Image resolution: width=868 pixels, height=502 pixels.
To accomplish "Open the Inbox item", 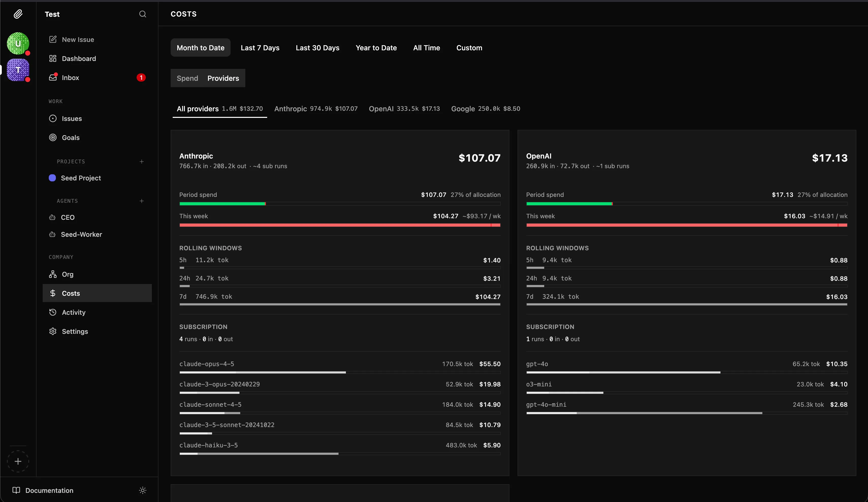I will pos(97,77).
